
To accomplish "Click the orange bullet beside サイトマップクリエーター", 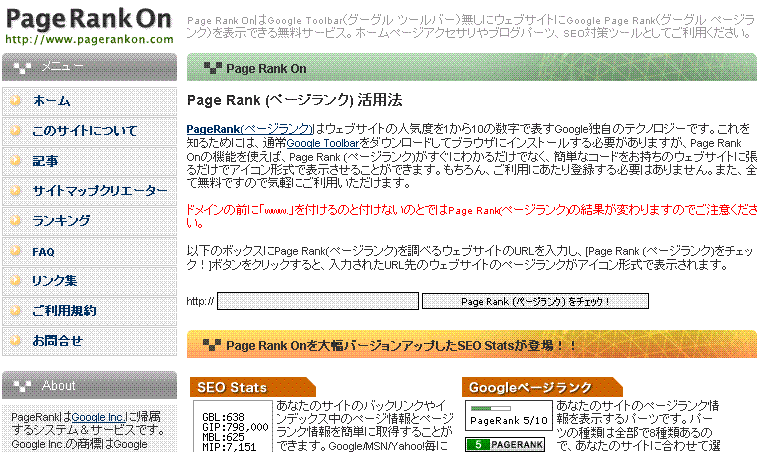I will [16, 191].
